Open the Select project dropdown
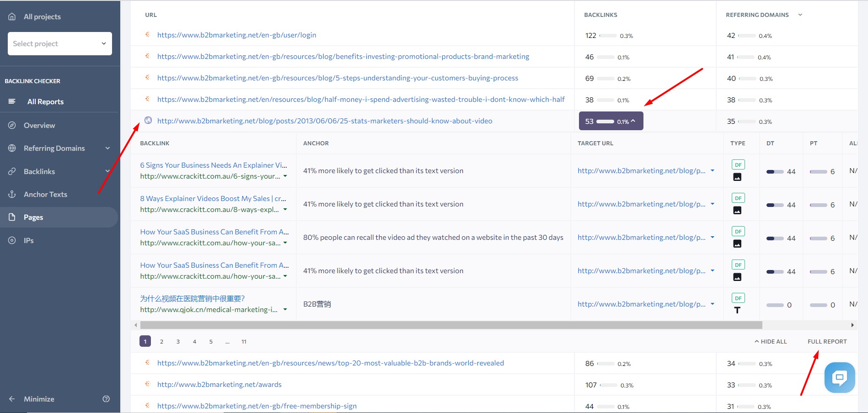Image resolution: width=868 pixels, height=413 pixels. coord(60,43)
